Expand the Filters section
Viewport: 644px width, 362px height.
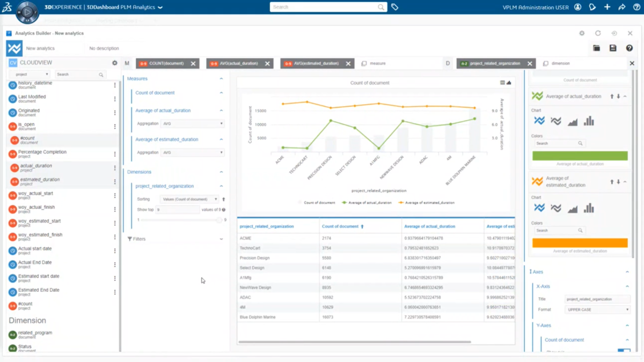[x=221, y=239]
